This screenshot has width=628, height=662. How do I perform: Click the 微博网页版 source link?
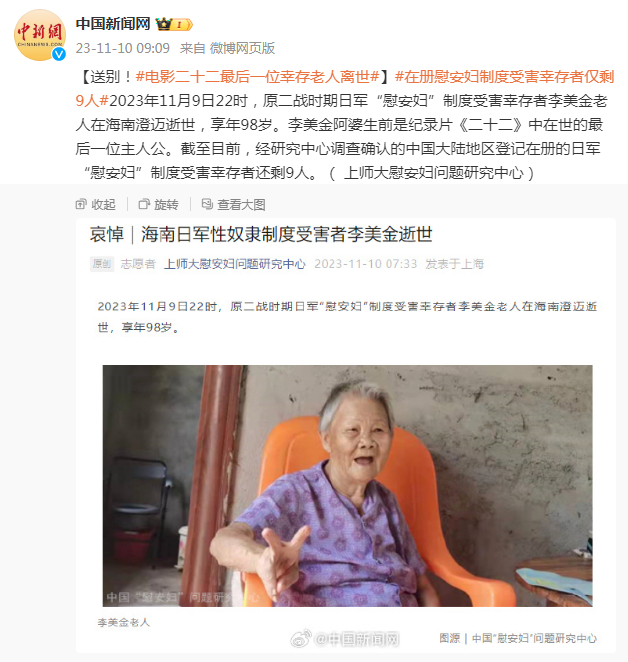click(x=242, y=48)
